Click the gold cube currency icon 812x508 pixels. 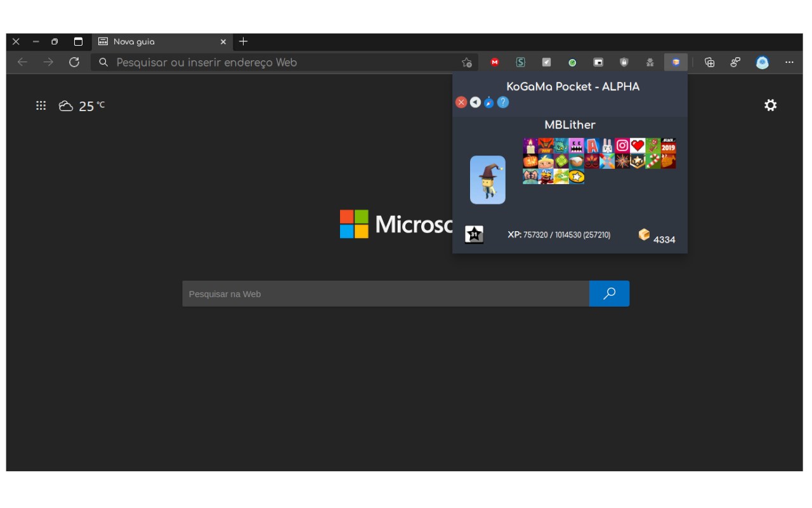click(x=644, y=235)
